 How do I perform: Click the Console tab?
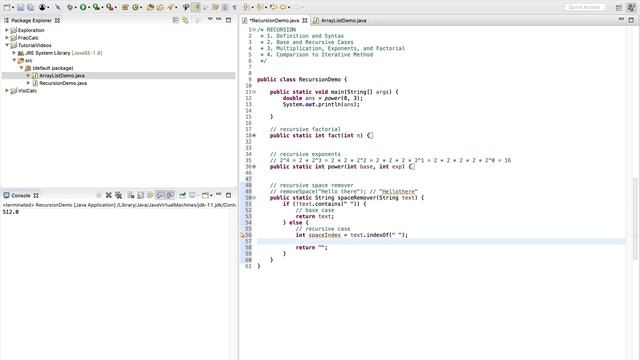[20, 195]
